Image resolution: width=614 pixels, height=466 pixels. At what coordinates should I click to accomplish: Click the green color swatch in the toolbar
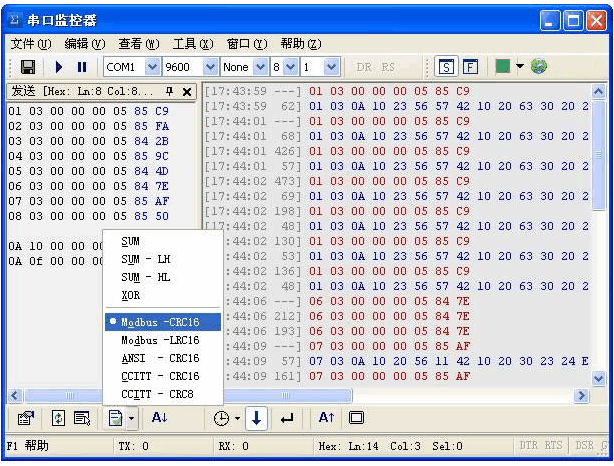point(502,67)
